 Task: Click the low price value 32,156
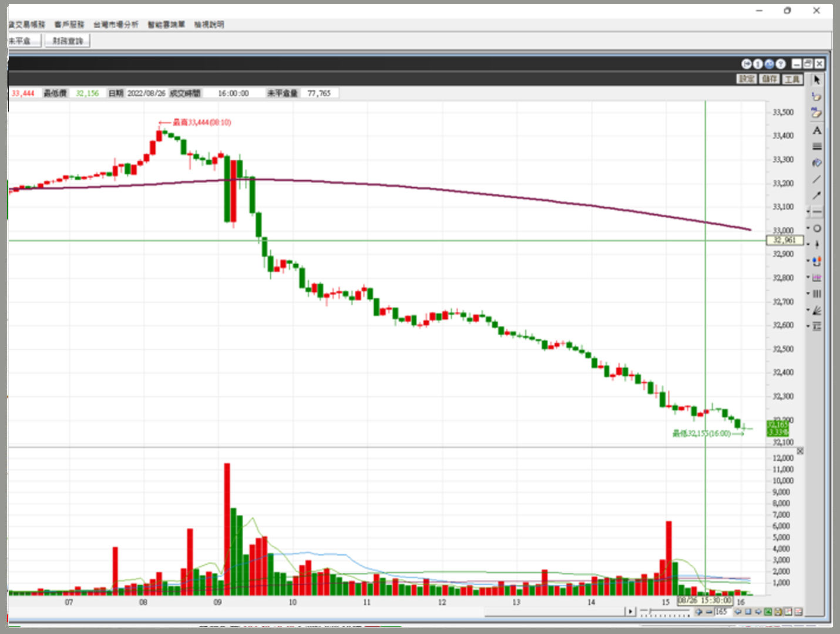87,93
